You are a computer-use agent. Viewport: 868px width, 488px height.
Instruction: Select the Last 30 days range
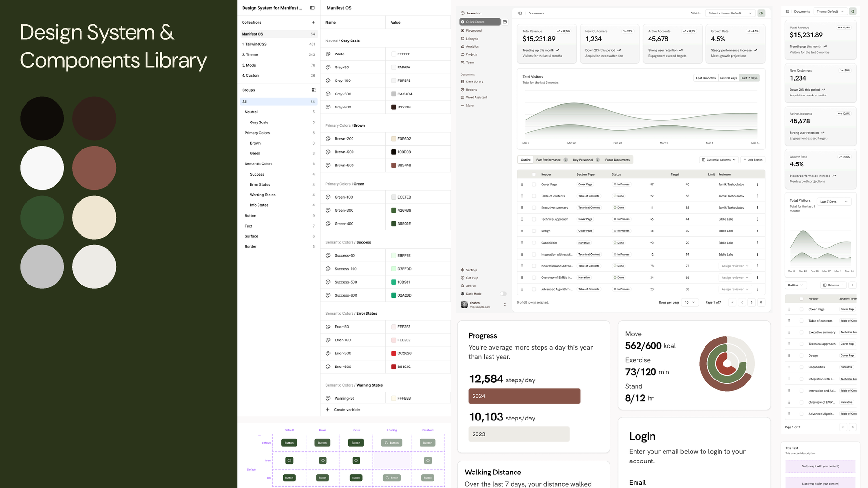tap(728, 78)
